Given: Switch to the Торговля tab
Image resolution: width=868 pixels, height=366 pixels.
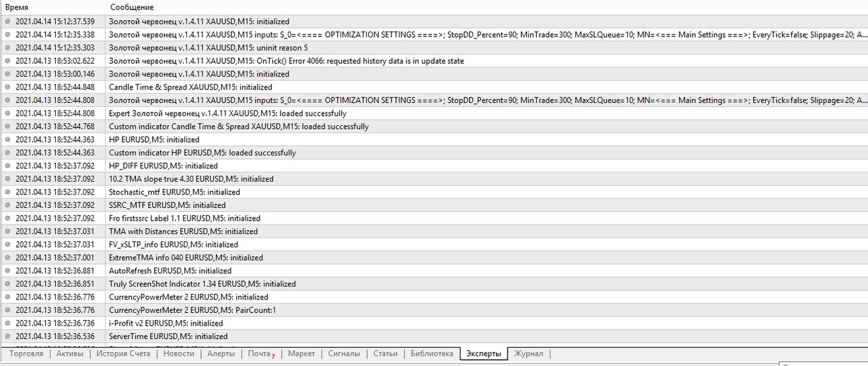Looking at the screenshot, I should 26,353.
